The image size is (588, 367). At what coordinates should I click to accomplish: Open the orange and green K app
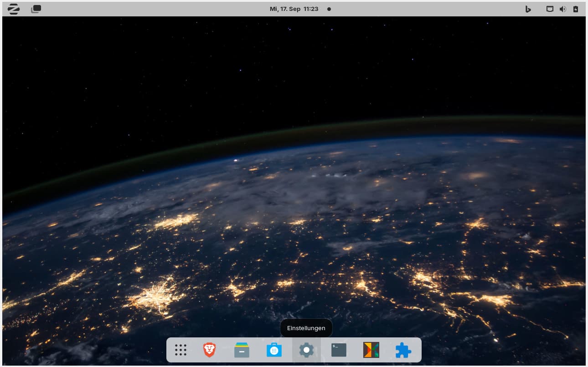point(371,350)
